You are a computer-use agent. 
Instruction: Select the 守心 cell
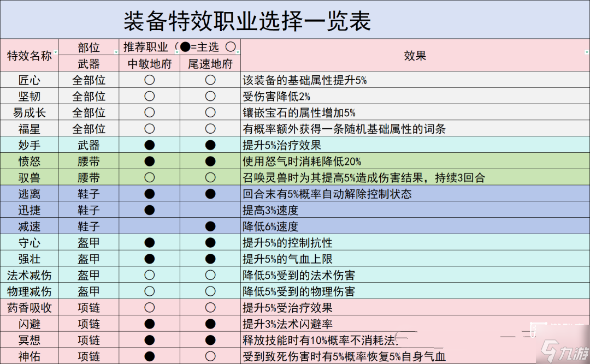29,242
